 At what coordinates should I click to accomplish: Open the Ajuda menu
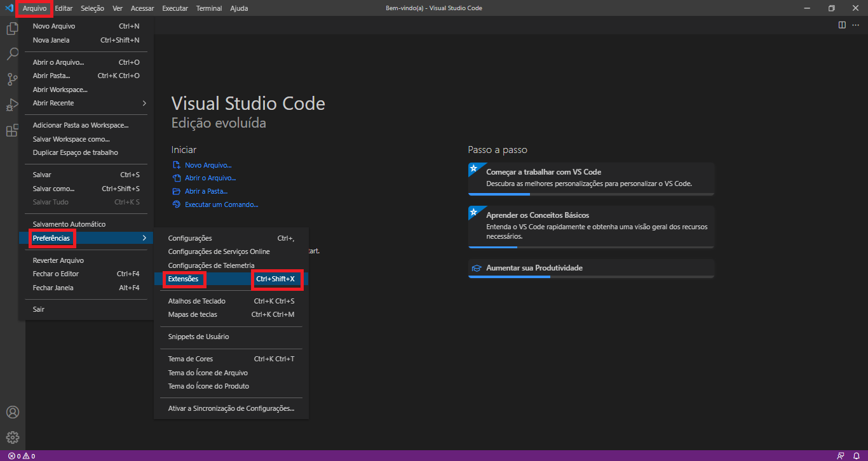tap(239, 8)
